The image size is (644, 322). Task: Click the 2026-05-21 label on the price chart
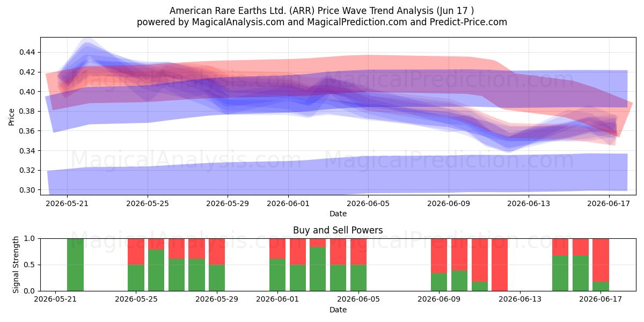(x=67, y=203)
